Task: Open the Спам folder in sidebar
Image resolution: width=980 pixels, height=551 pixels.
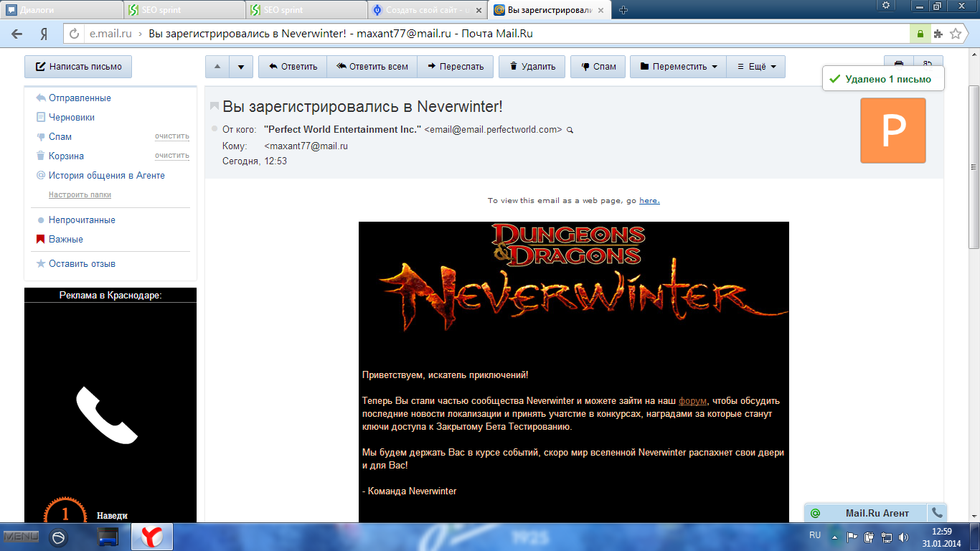Action: point(60,136)
